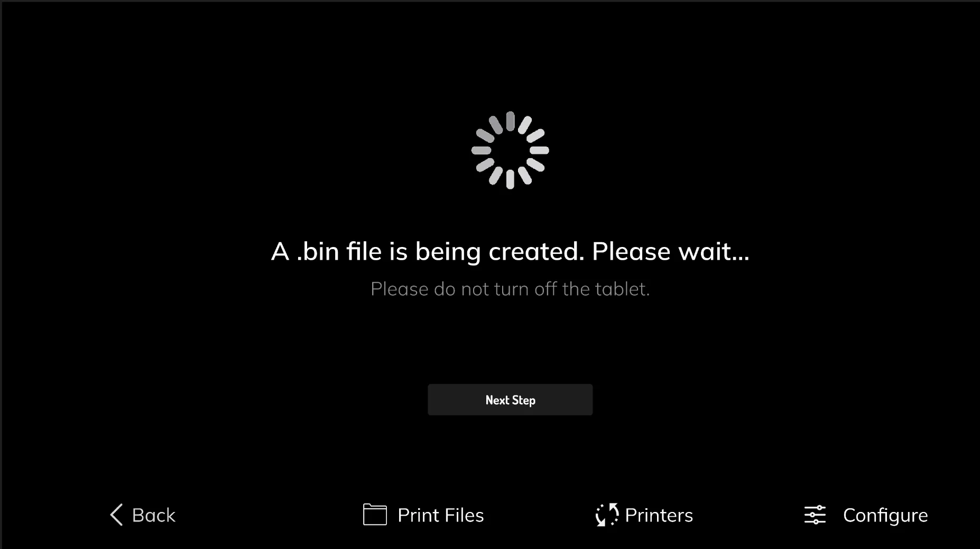Image resolution: width=980 pixels, height=549 pixels.
Task: Open the Configure settings label
Action: click(x=885, y=516)
